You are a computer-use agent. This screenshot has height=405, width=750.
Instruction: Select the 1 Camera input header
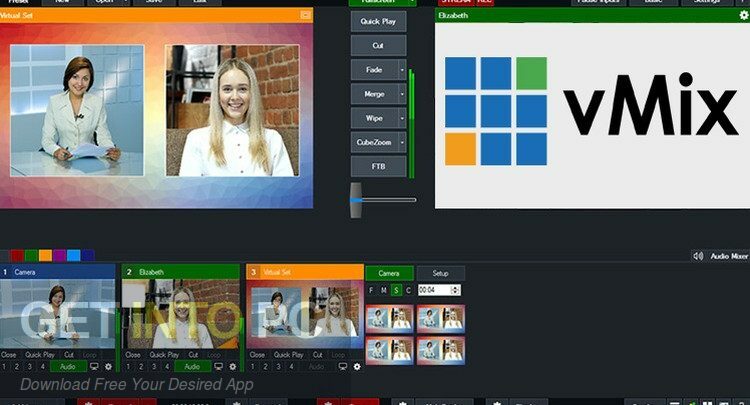coord(57,272)
